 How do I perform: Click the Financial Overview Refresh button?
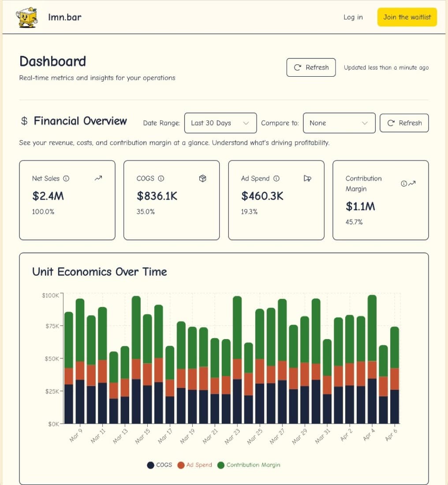tap(404, 123)
